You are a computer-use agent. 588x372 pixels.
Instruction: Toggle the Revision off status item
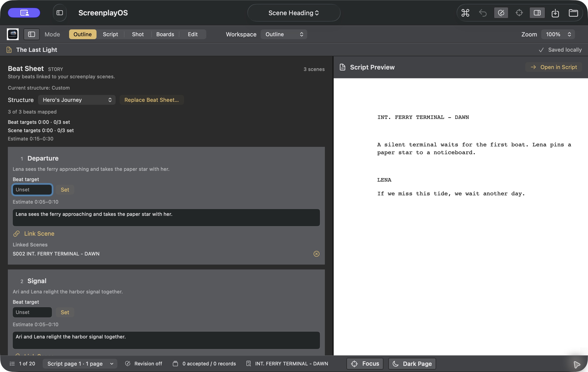144,364
